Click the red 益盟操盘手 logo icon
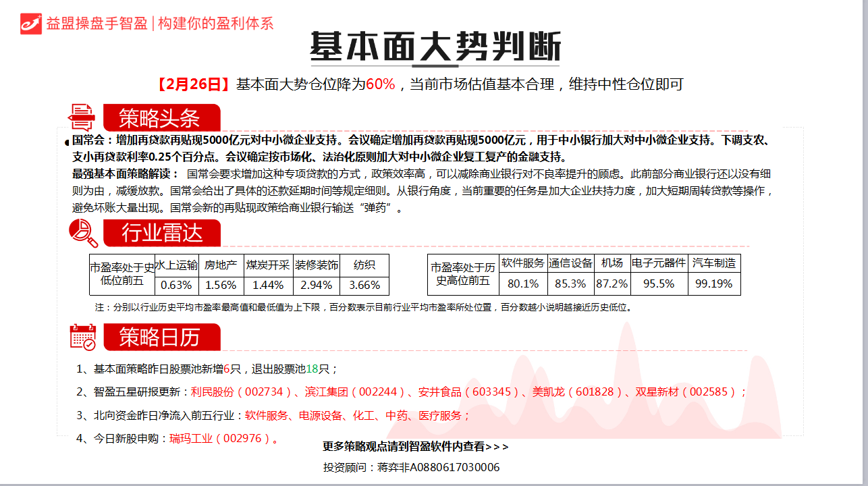Image resolution: width=868 pixels, height=486 pixels. pyautogui.click(x=30, y=23)
